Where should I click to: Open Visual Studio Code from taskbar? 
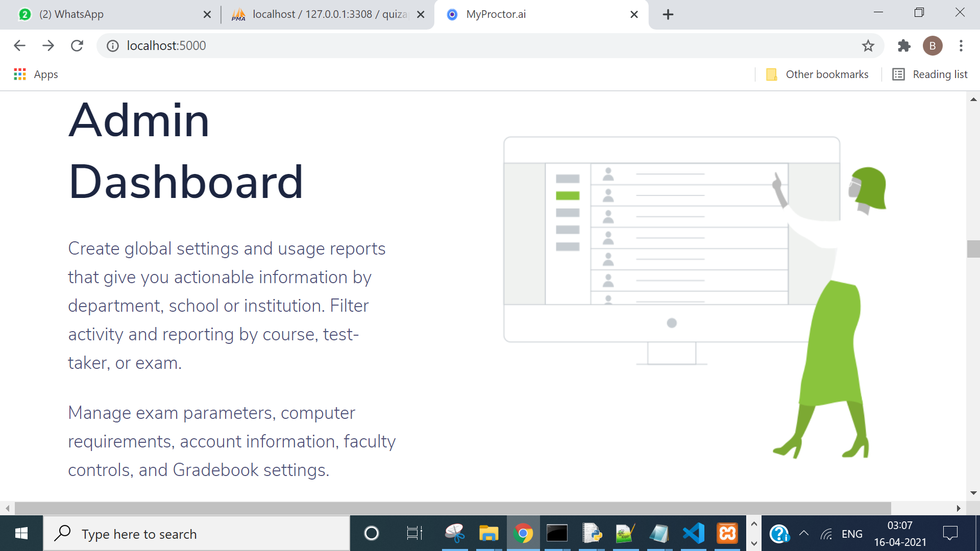pos(693,534)
